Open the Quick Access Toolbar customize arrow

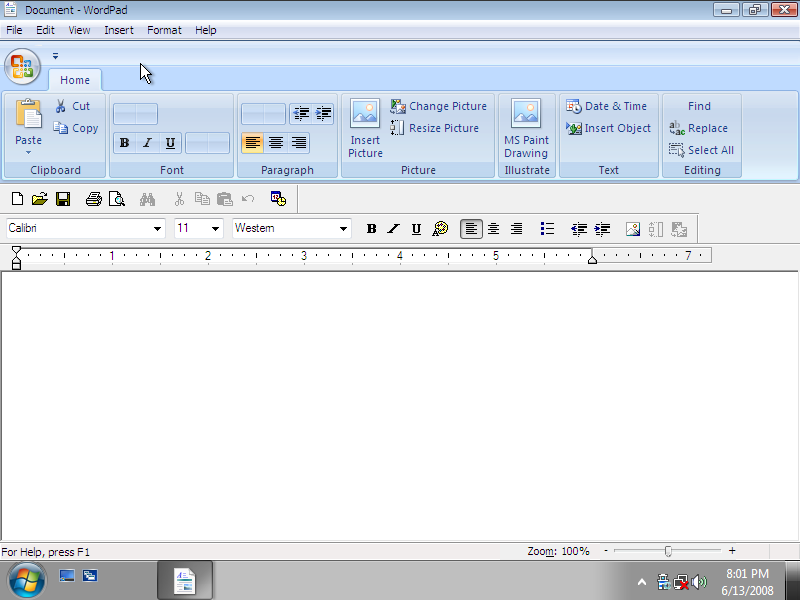click(55, 56)
